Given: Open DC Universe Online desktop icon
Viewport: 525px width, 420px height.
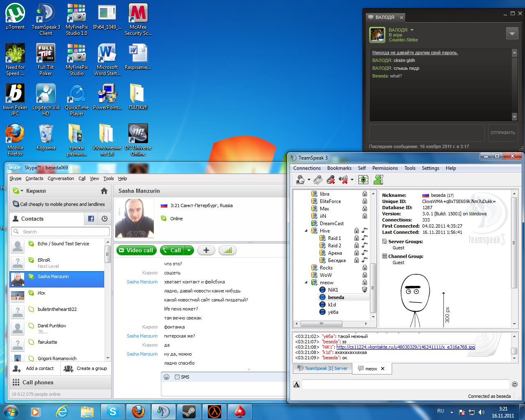Looking at the screenshot, I should (138, 140).
